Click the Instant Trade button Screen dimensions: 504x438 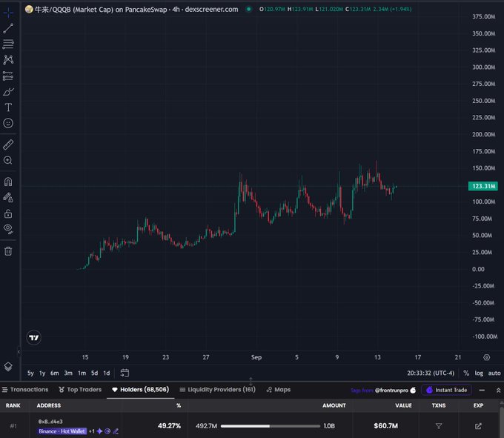click(446, 390)
